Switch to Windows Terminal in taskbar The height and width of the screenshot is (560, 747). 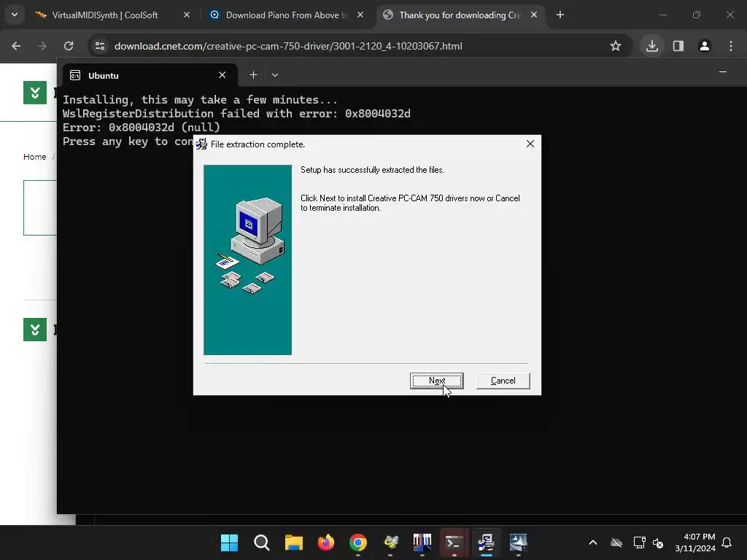coord(454,542)
